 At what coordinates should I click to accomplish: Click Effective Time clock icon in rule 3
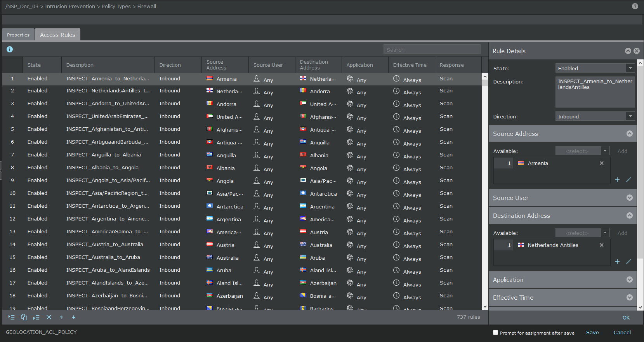coord(396,104)
